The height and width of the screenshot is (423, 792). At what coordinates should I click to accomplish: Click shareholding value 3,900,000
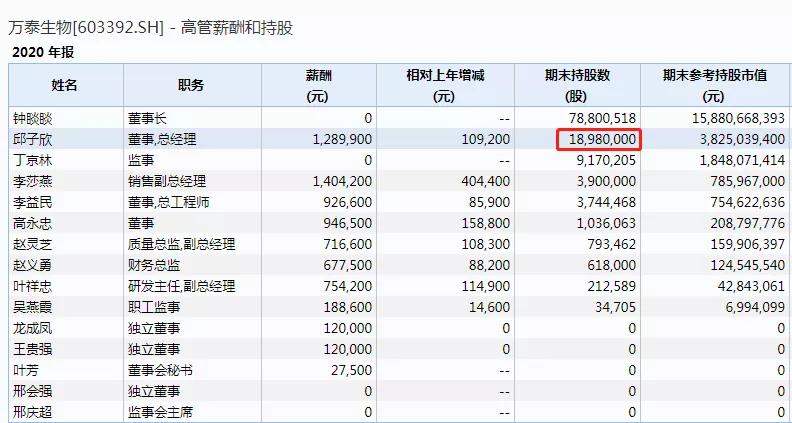coord(606,181)
